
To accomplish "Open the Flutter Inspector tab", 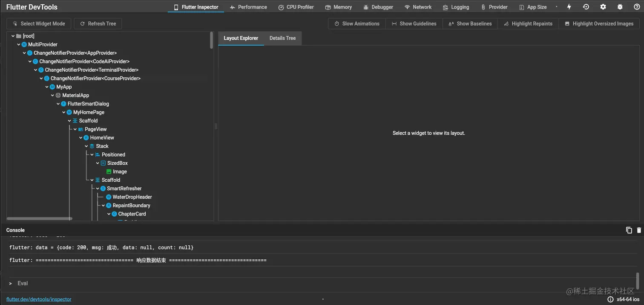I will click(x=196, y=7).
